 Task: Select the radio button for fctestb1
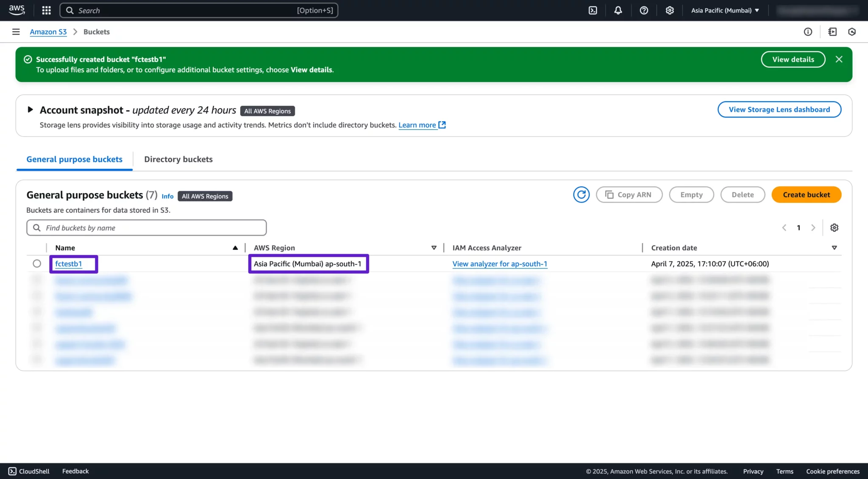[37, 264]
